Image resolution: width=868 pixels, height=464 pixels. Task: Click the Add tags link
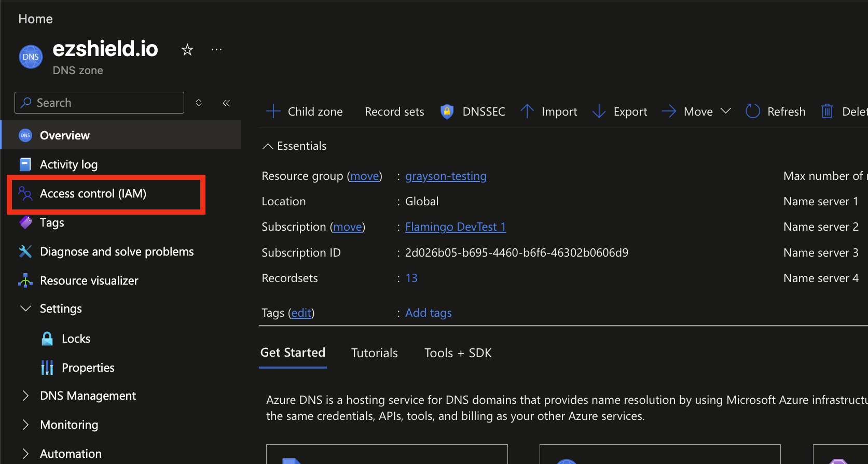[x=428, y=313]
